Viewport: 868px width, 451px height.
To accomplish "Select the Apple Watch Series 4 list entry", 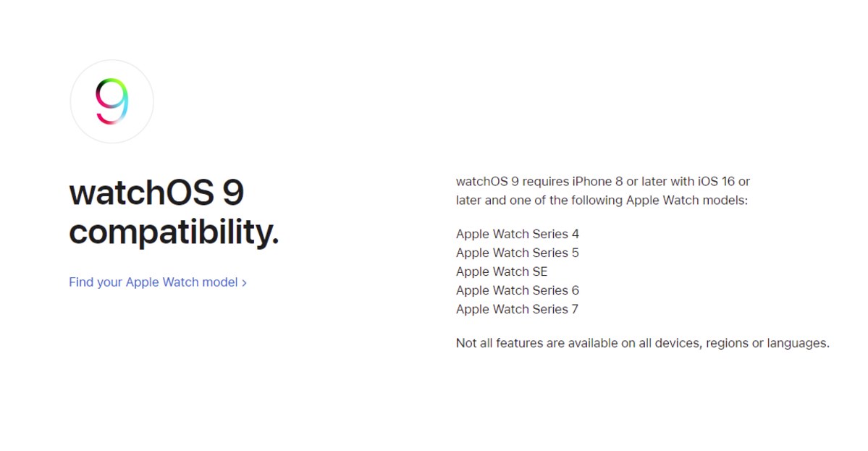I will (517, 234).
